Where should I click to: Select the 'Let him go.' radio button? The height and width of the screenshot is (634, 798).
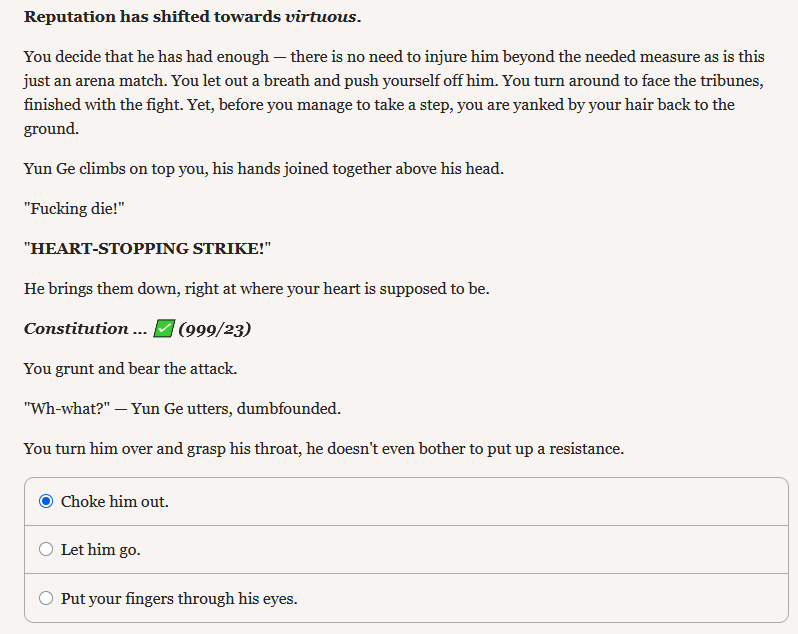pos(46,549)
